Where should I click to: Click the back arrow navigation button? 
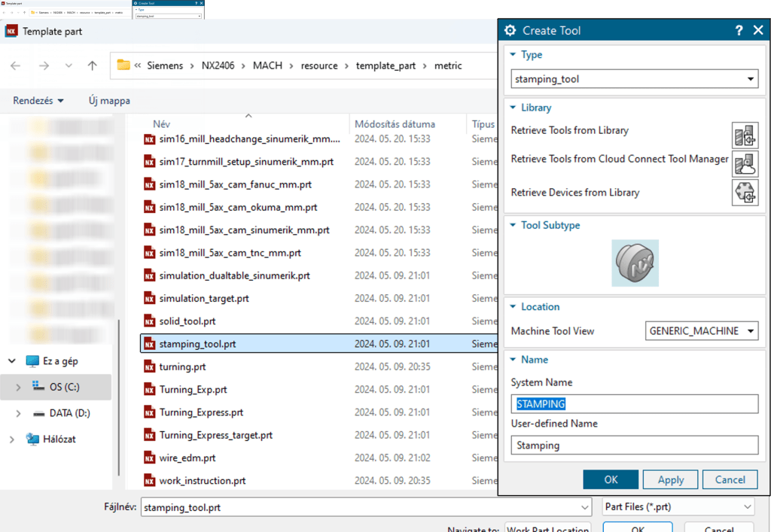16,65
